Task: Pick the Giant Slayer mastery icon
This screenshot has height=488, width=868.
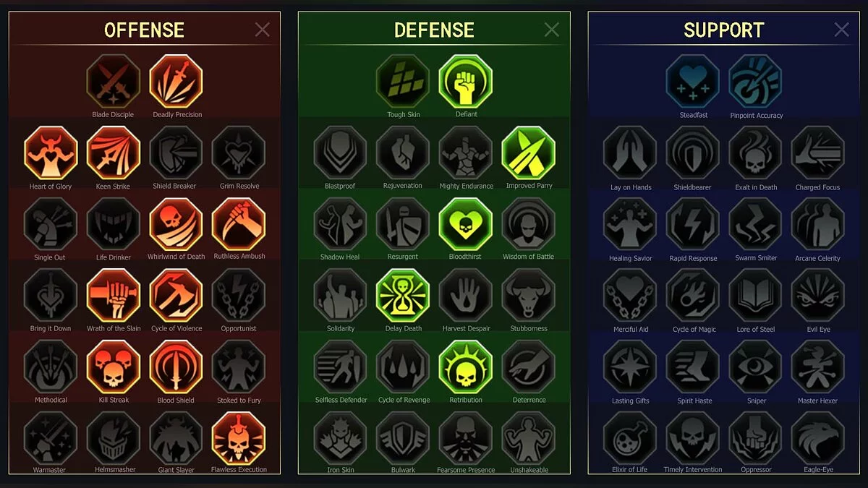Action: click(x=176, y=438)
